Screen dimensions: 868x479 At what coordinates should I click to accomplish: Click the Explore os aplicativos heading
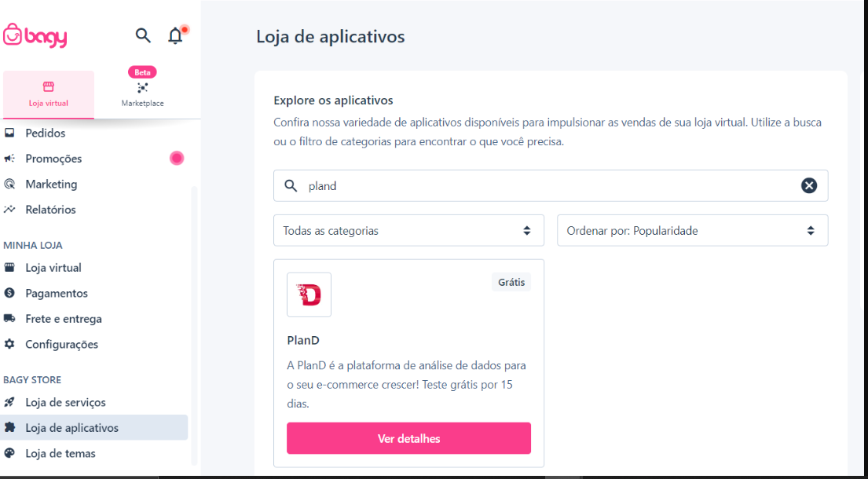333,100
